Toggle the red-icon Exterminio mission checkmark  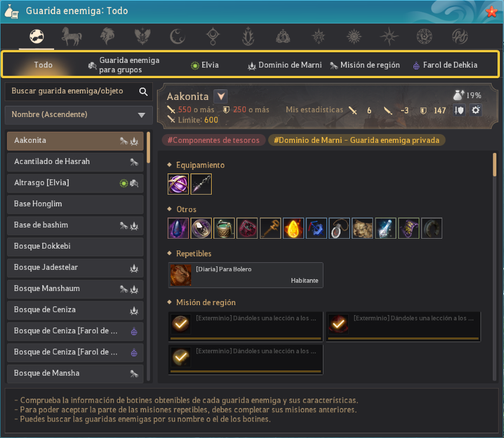click(338, 324)
